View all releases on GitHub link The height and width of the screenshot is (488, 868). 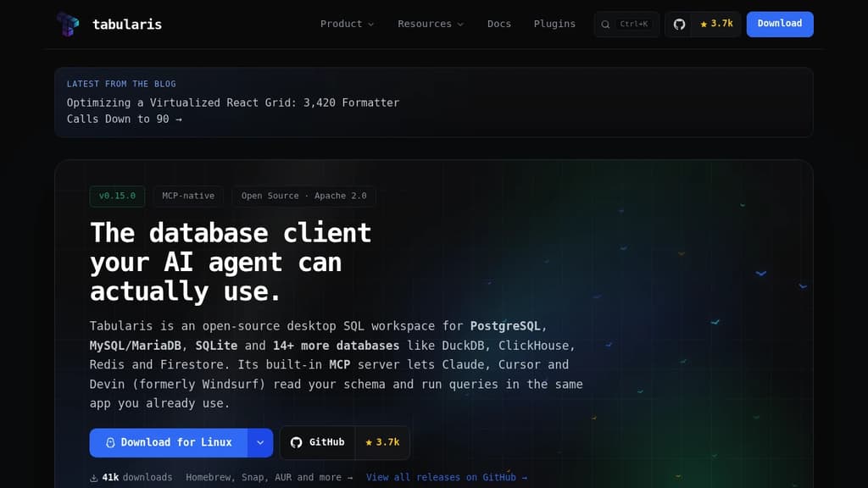click(446, 478)
